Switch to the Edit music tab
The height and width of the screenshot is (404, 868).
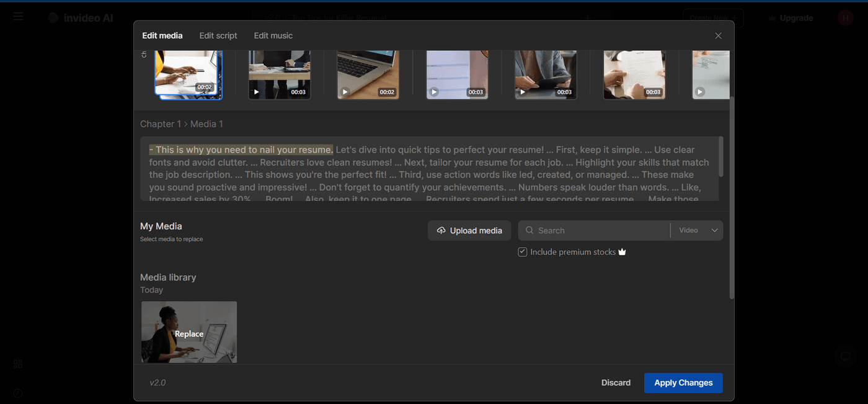click(273, 35)
